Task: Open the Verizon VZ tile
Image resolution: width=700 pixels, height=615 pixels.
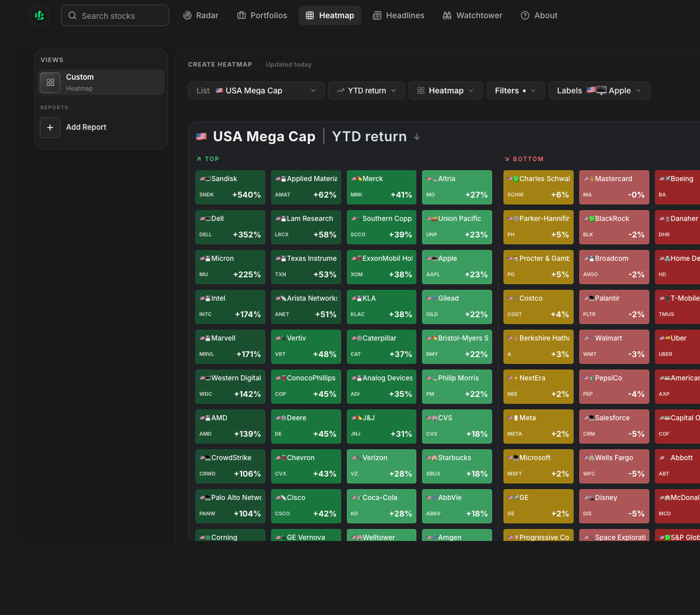Action: tap(382, 466)
